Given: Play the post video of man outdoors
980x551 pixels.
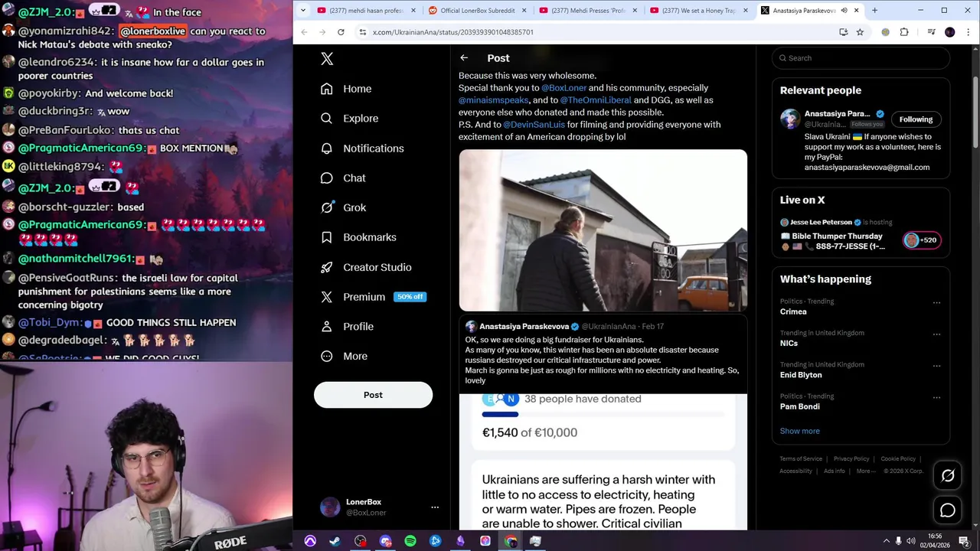Looking at the screenshot, I should coord(603,230).
